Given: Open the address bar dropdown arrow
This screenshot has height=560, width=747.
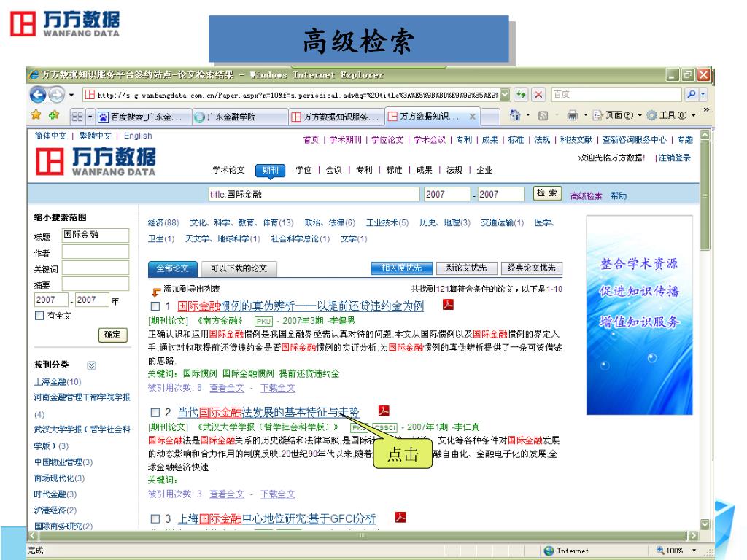Looking at the screenshot, I should [x=505, y=94].
